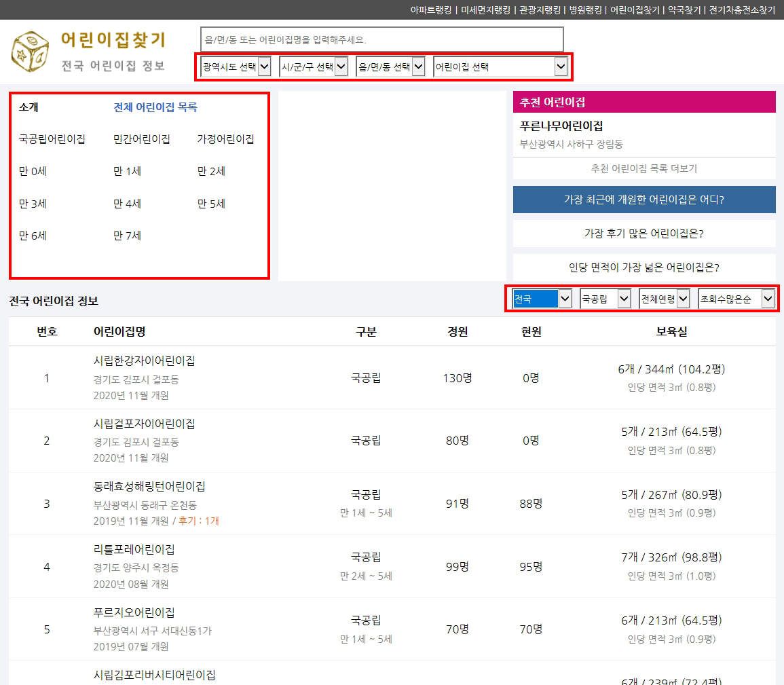Filter by 만 0세
784x685 pixels.
33,171
